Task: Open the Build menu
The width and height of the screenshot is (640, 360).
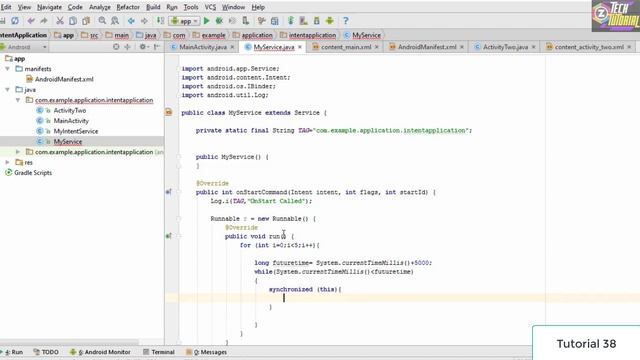Action: [153, 7]
